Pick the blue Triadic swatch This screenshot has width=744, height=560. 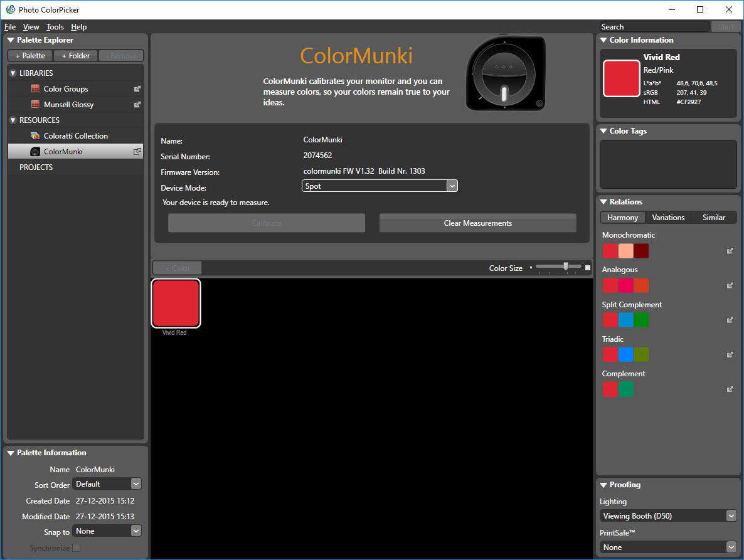tap(625, 355)
